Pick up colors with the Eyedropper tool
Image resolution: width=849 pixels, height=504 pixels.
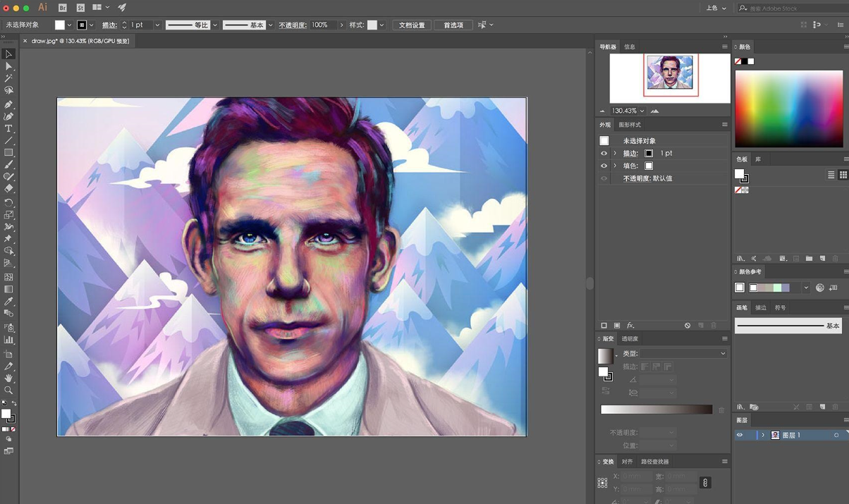pos(9,302)
